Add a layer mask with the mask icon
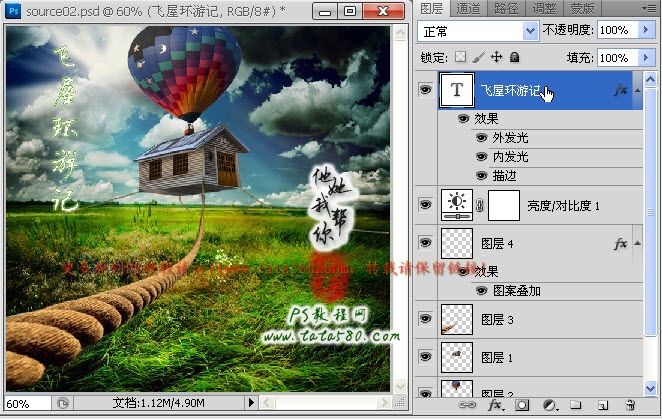The height and width of the screenshot is (419, 662). [522, 405]
